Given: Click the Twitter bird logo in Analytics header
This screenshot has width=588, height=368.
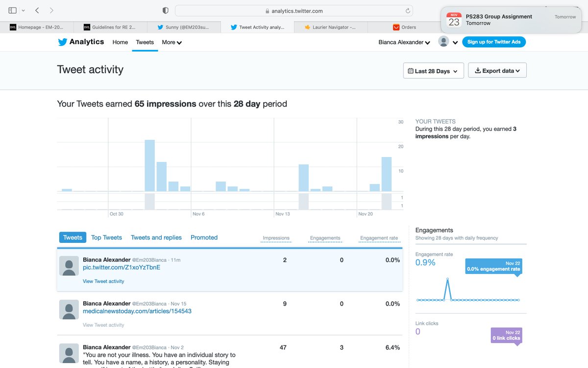Looking at the screenshot, I should (x=62, y=42).
